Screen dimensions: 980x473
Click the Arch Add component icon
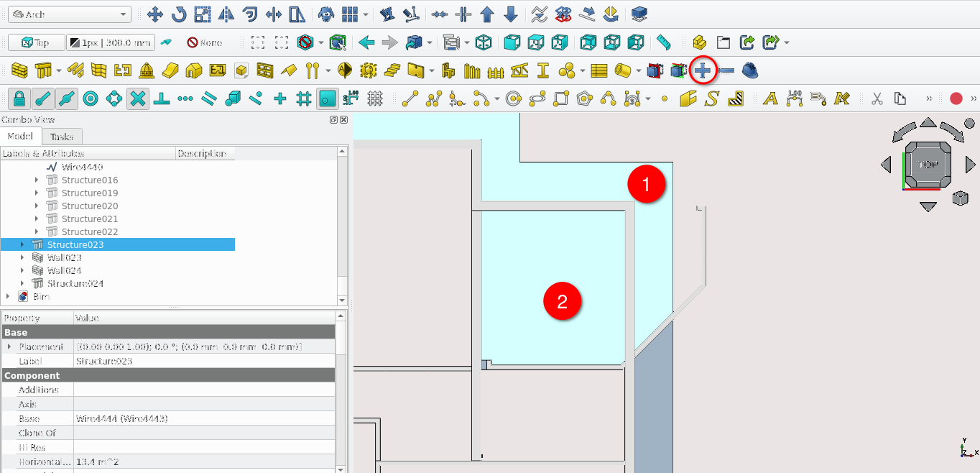click(x=703, y=70)
